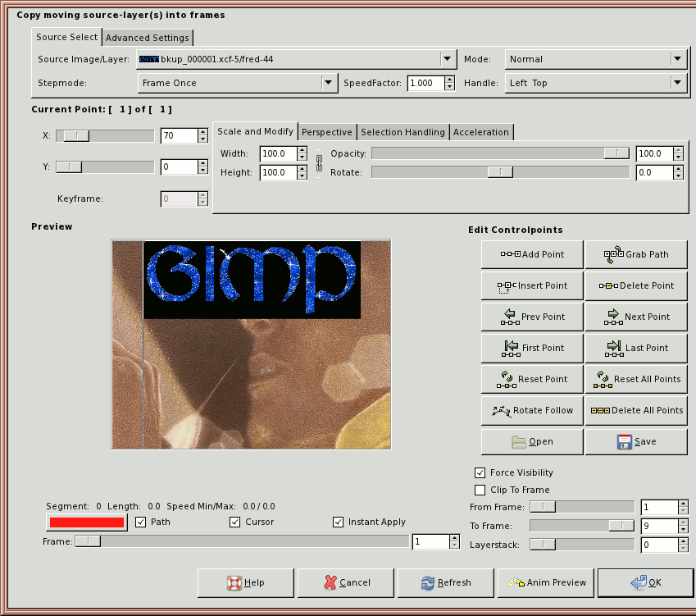The height and width of the screenshot is (616, 696).
Task: Toggle the Force Visibility checkbox
Action: [480, 473]
